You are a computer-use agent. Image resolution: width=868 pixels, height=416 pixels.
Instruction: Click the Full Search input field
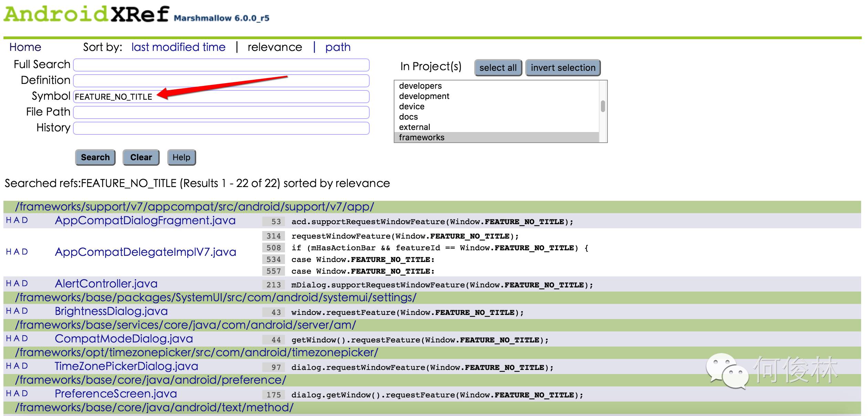coord(221,65)
